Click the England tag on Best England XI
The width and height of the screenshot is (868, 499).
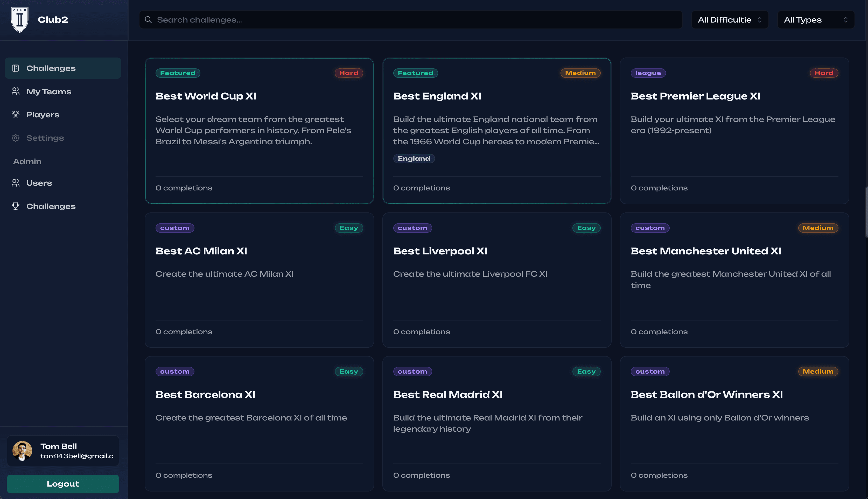414,159
